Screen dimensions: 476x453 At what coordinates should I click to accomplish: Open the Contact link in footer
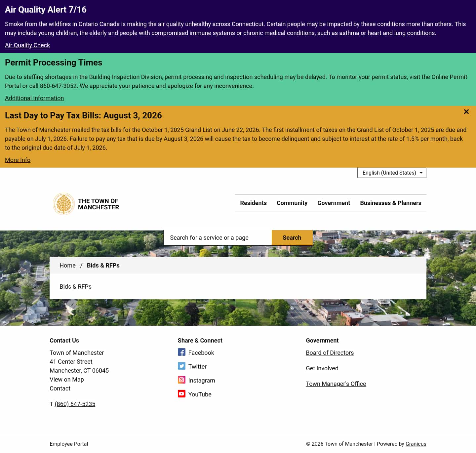click(x=60, y=389)
